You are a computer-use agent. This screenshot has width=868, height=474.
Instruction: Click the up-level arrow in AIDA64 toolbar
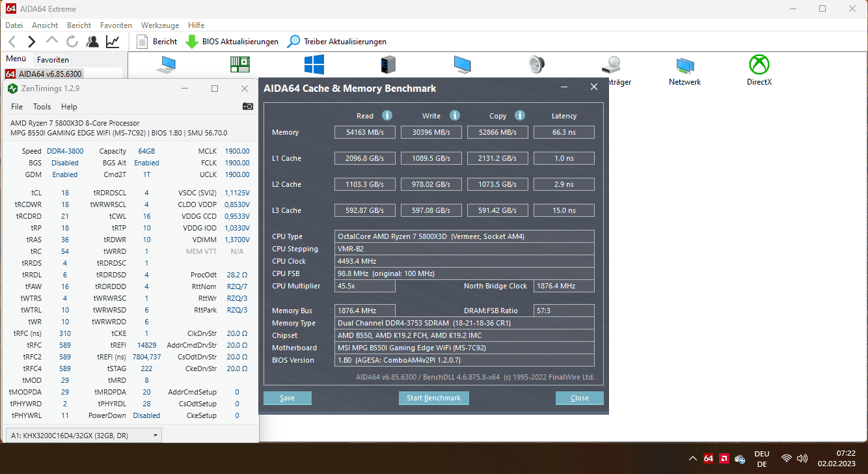[x=52, y=41]
